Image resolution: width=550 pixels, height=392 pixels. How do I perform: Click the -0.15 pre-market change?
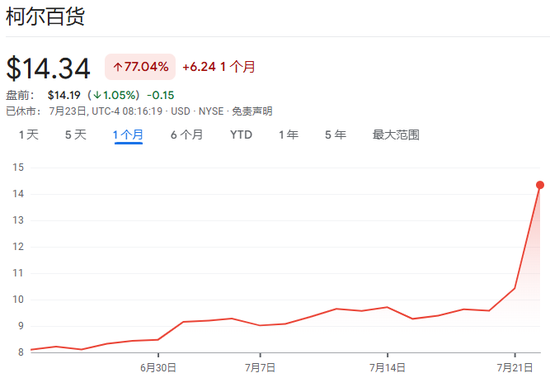click(161, 95)
